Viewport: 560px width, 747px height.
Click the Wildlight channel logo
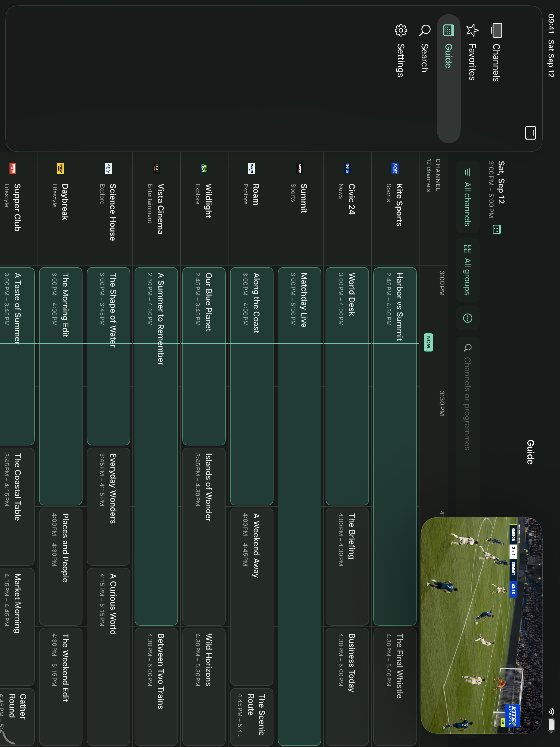click(x=203, y=168)
